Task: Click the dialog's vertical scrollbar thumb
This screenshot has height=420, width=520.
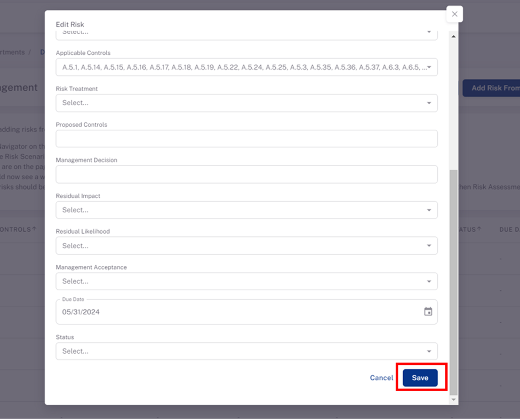Action: click(453, 283)
